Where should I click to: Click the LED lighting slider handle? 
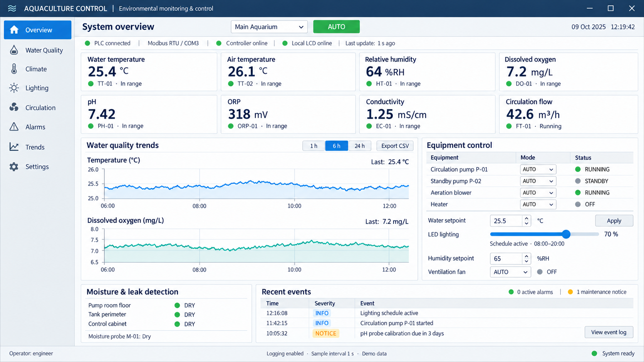(566, 234)
